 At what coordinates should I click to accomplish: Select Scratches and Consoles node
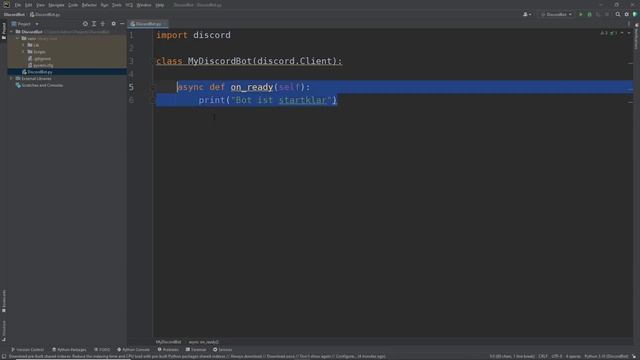(39, 85)
